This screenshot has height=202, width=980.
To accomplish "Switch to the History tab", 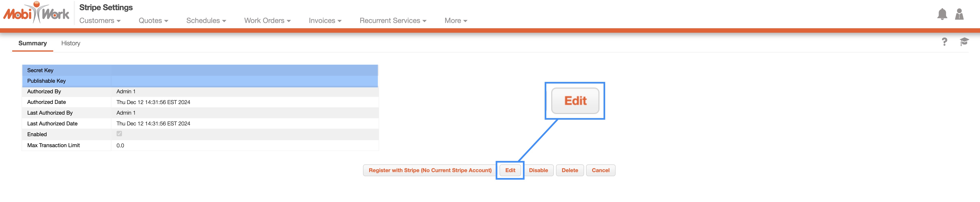I will [x=71, y=43].
